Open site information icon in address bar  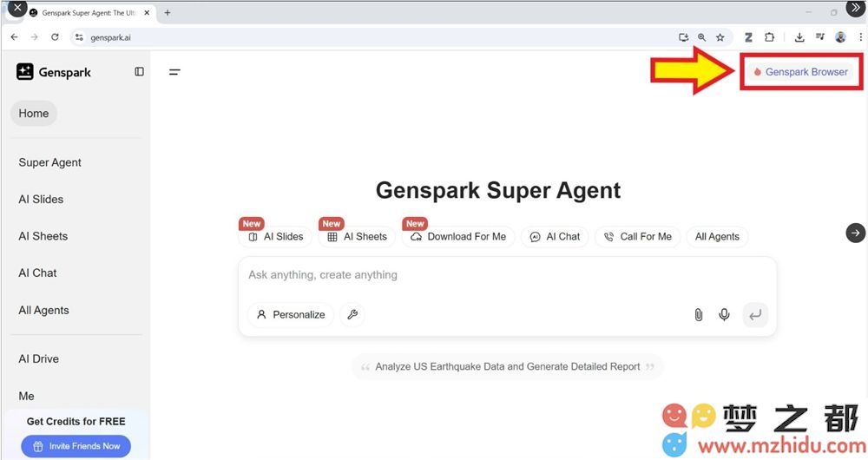pyautogui.click(x=79, y=37)
